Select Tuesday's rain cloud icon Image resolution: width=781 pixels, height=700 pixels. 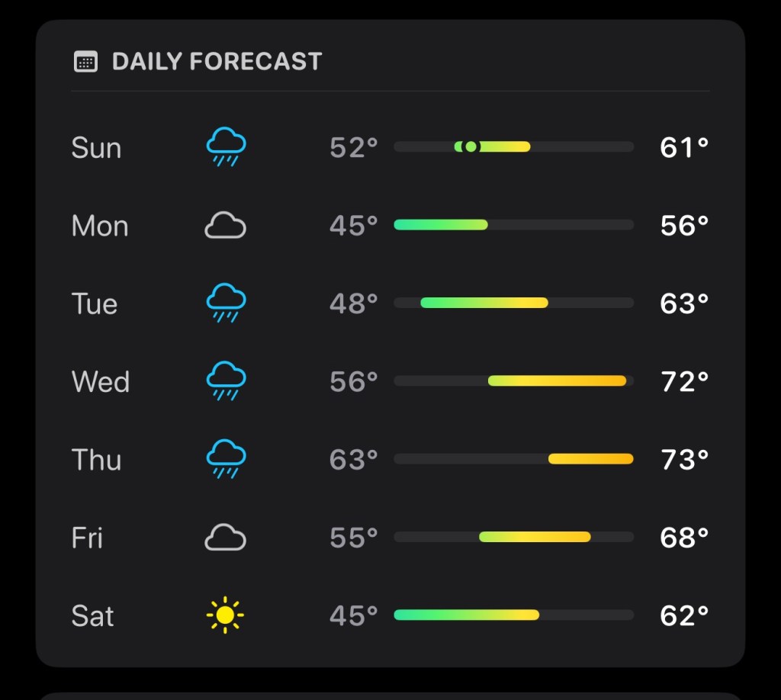(226, 303)
